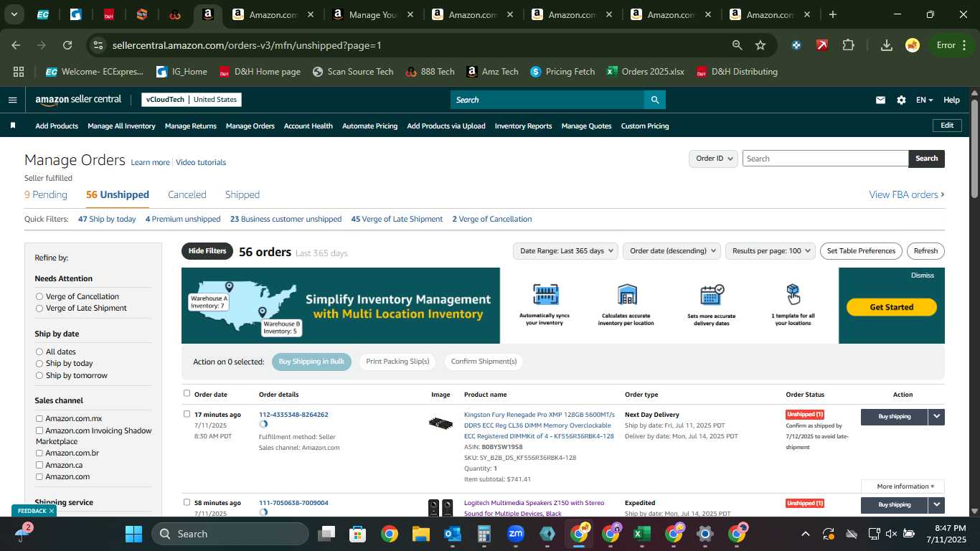Viewport: 980px width, 551px height.
Task: Select Ship by today radio option
Action: tap(39, 364)
